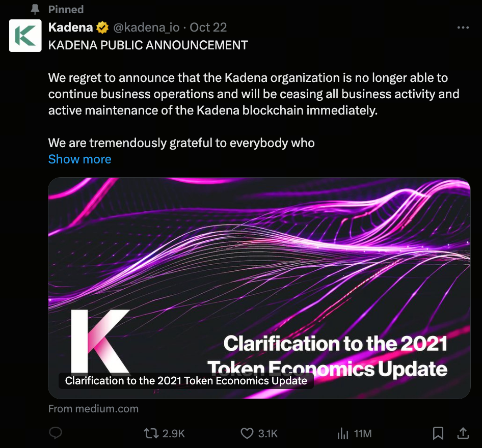Image resolution: width=482 pixels, height=448 pixels.
Task: Open the From medium.com source link
Action: 93,409
